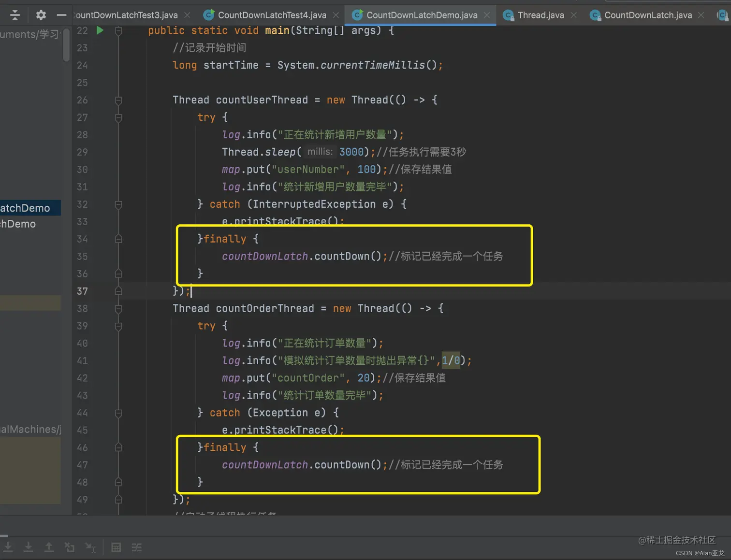
Task: Click the 'uments/学习' path text in left panel
Action: pos(30,34)
